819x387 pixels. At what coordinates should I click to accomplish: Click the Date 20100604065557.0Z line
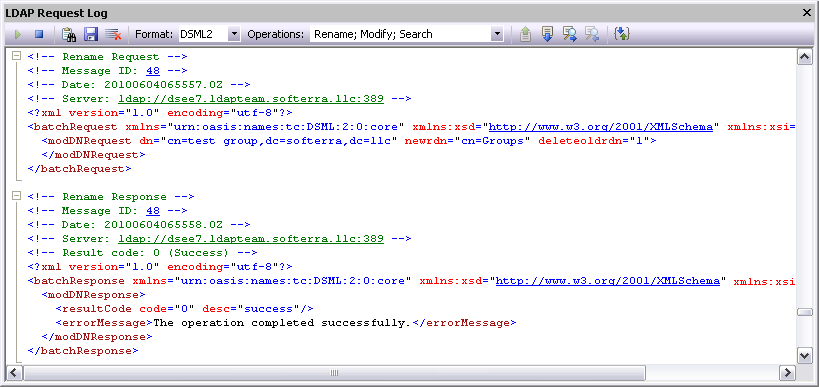139,85
